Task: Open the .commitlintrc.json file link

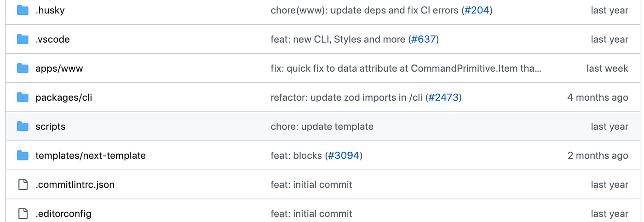Action: click(75, 185)
